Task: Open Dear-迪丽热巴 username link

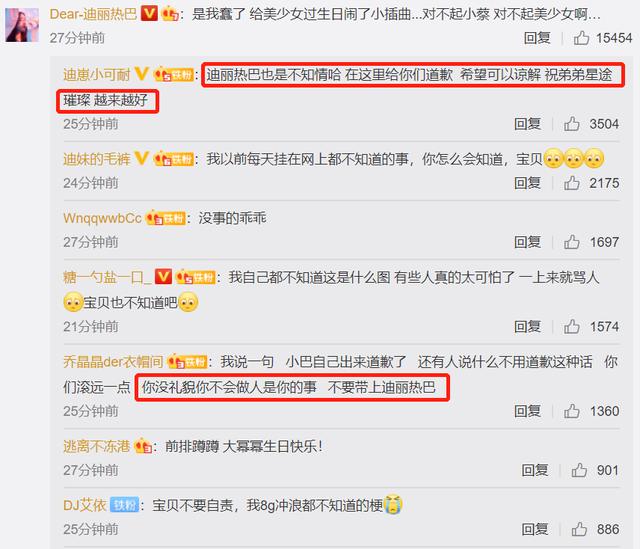Action: tap(93, 14)
